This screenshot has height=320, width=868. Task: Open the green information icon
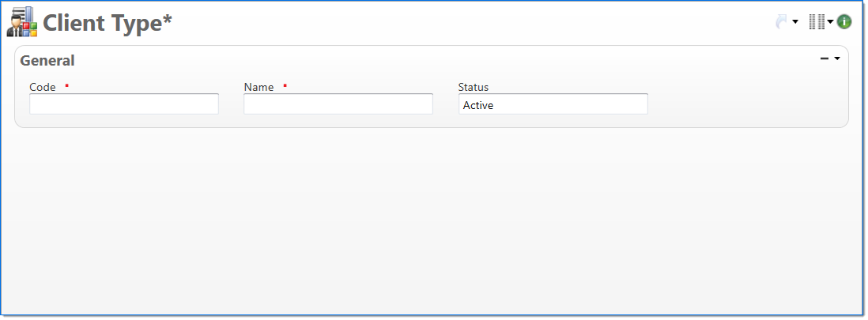coord(844,22)
